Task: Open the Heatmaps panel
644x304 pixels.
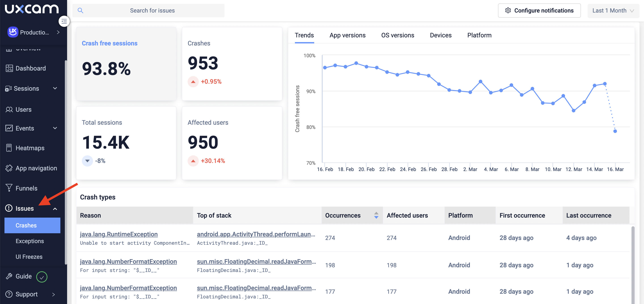Action: click(x=30, y=148)
